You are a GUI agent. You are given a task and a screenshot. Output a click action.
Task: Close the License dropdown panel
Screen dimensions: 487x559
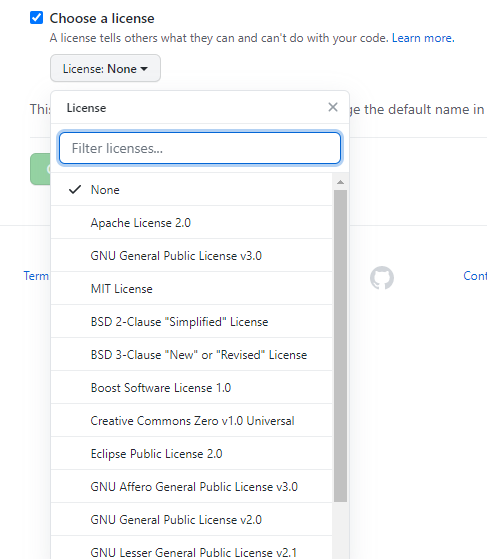333,107
